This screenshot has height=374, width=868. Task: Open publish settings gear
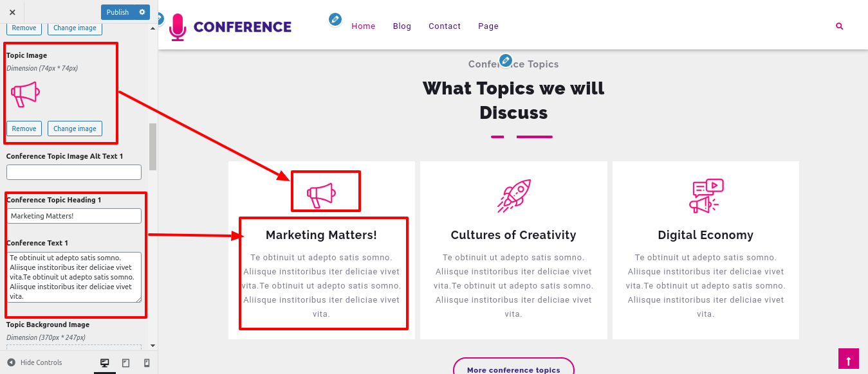[x=142, y=12]
